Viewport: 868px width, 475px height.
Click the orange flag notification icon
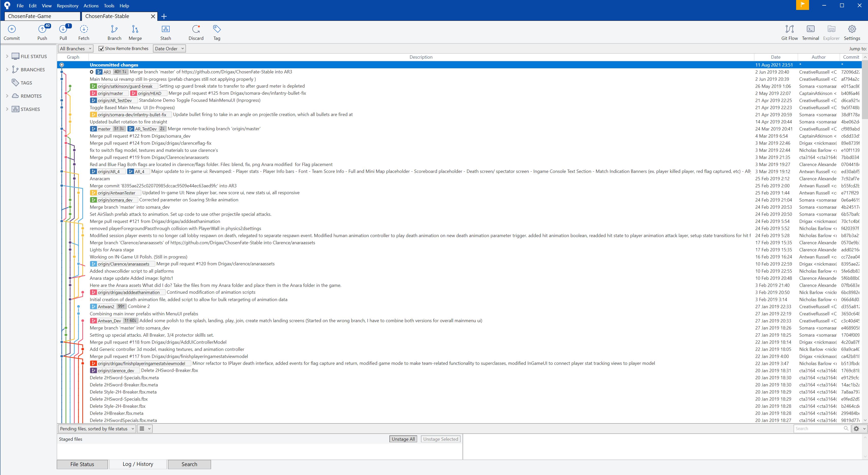tap(802, 5)
